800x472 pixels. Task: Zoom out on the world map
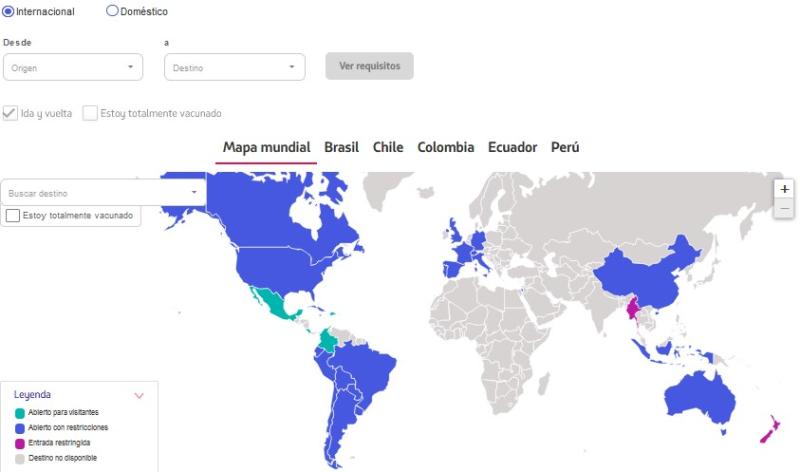tap(784, 208)
